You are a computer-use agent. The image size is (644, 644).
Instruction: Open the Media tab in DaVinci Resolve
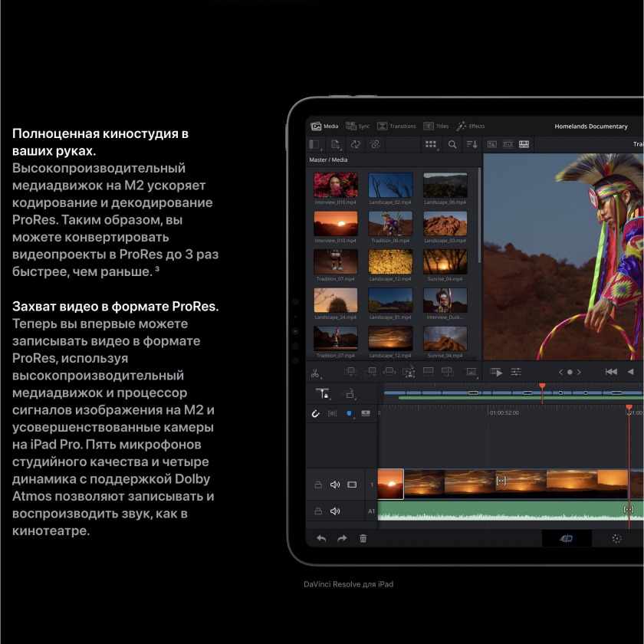[324, 126]
